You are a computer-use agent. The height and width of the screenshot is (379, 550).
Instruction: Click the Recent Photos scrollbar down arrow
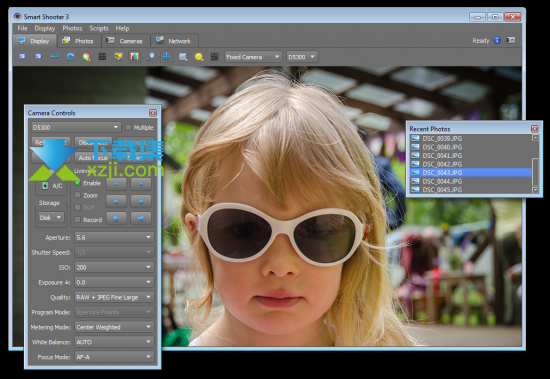535,190
